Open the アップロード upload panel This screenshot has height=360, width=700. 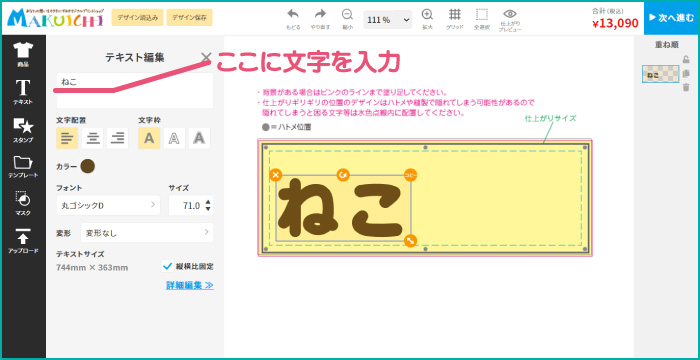pos(23,241)
